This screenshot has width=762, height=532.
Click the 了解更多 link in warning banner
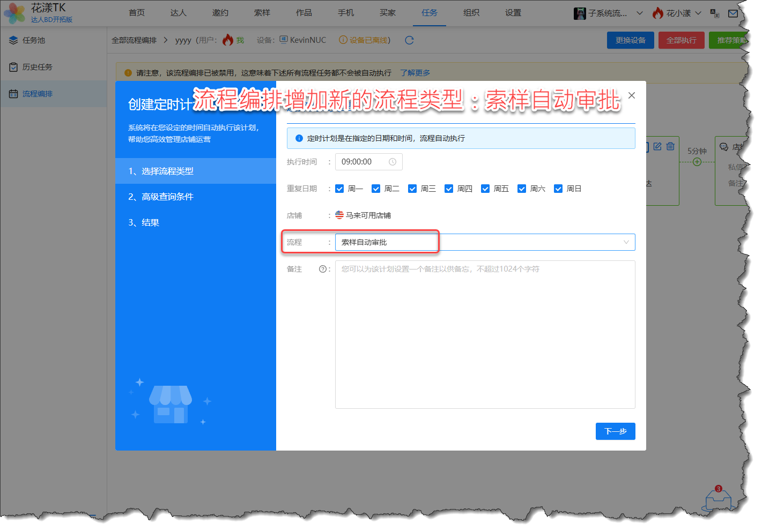click(x=415, y=73)
